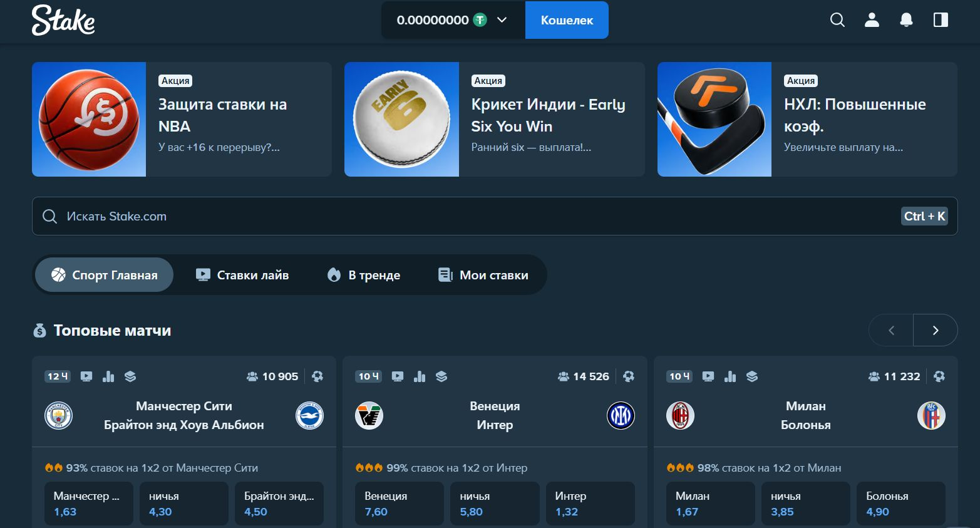Open Венеция vs Интер match title
This screenshot has width=980, height=528.
click(495, 415)
